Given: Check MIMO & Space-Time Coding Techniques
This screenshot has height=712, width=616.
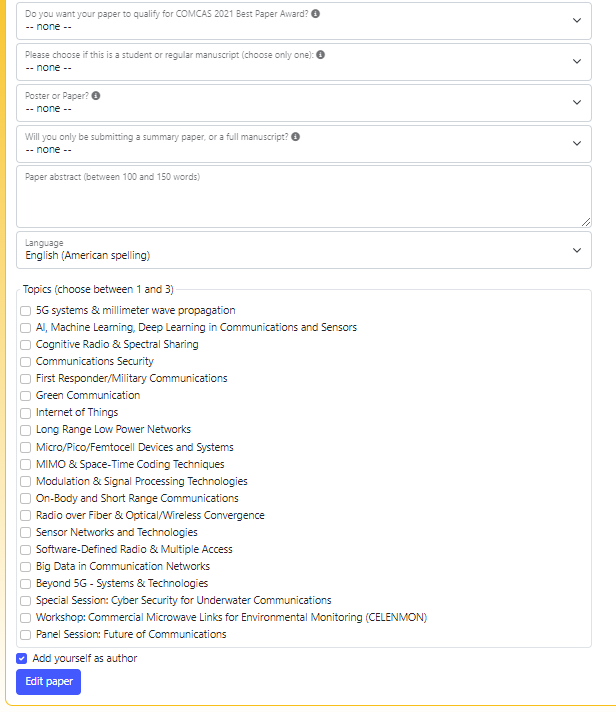Looking at the screenshot, I should click(x=25, y=465).
